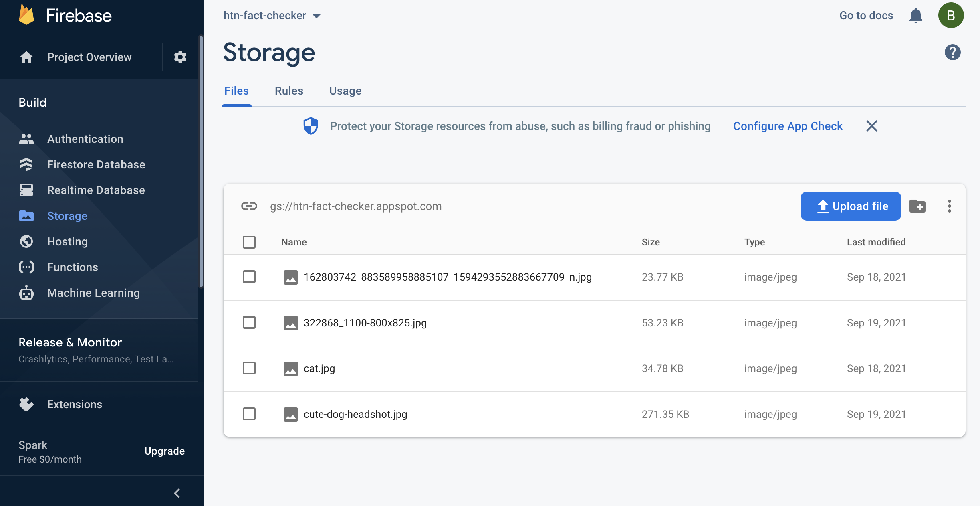Dismiss the App Check banner

tap(872, 126)
